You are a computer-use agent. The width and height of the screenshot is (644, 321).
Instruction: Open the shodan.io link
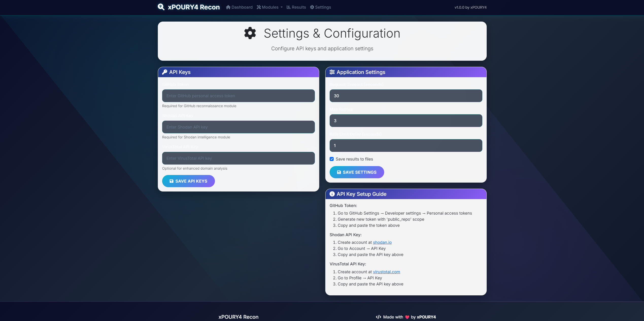[x=382, y=242]
